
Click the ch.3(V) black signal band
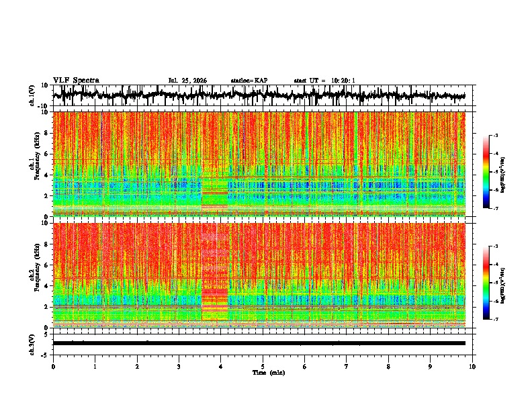[259, 343]
